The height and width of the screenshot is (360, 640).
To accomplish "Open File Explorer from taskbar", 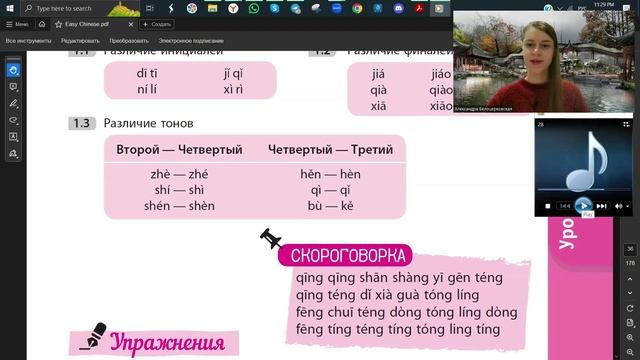I will point(212,8).
